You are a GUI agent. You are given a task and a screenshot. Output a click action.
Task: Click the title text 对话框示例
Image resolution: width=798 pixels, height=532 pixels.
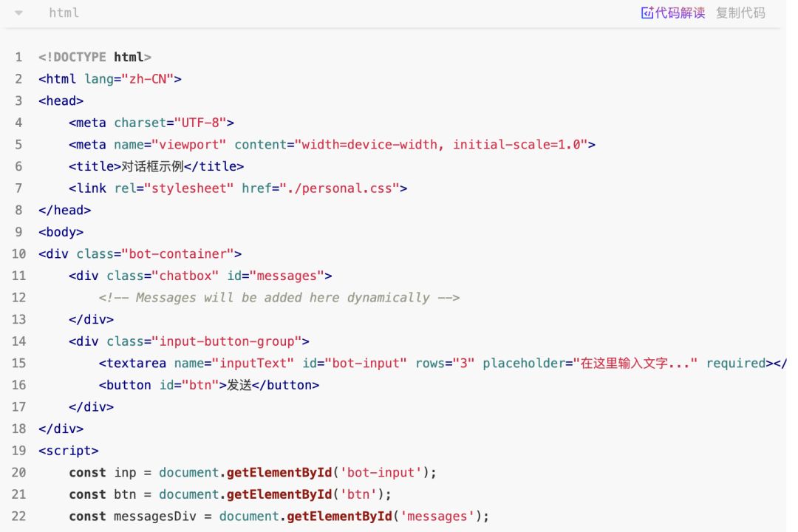click(152, 166)
